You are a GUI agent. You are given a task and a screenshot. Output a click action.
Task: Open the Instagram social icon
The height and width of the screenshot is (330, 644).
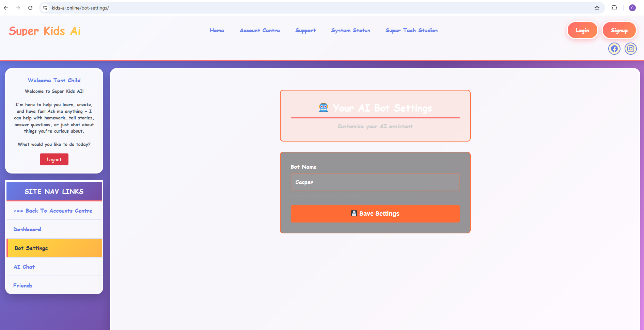coord(630,49)
